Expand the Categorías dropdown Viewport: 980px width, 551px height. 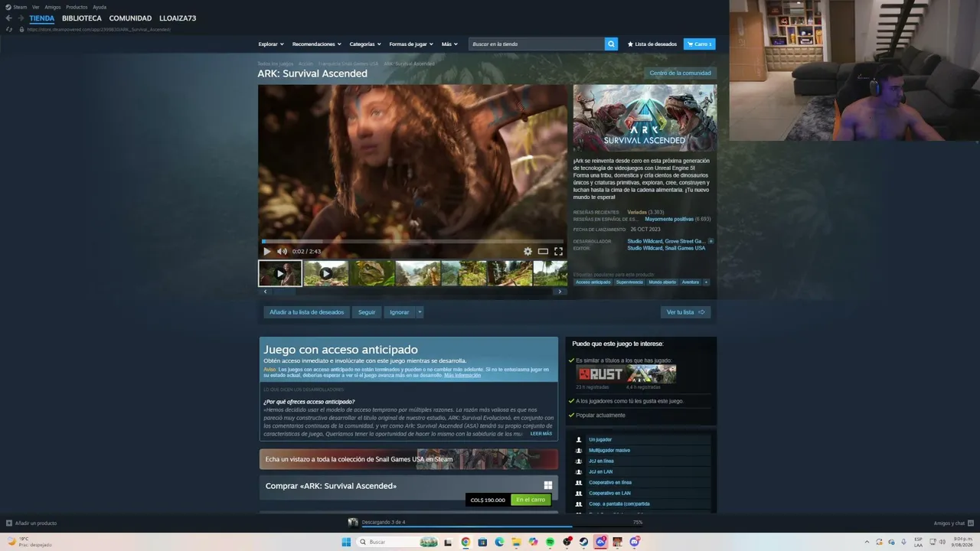tap(365, 44)
